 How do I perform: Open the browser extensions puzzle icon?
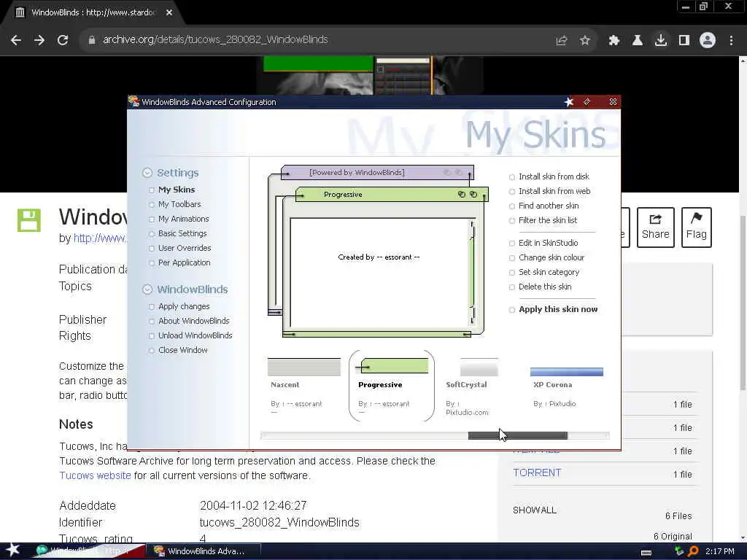(614, 40)
